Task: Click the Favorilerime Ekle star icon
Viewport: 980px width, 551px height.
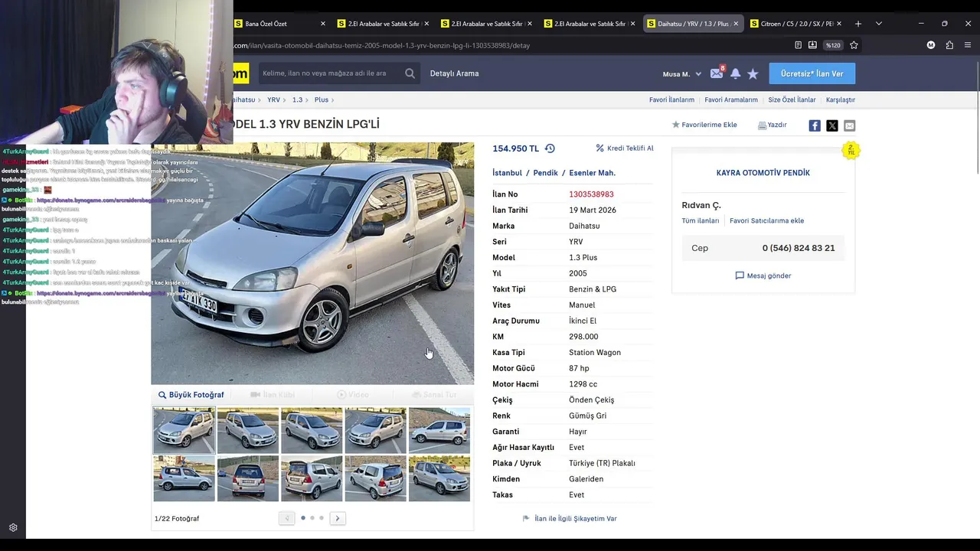Action: point(676,125)
